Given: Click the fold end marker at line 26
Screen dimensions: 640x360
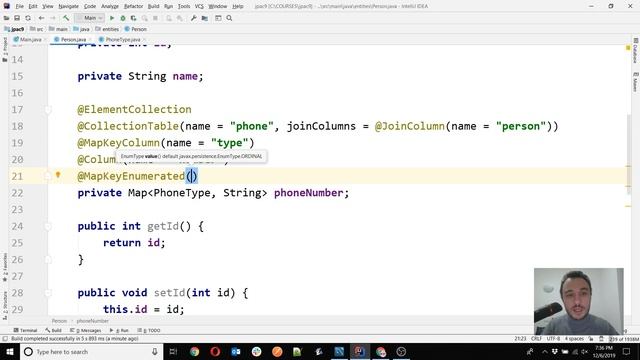Looking at the screenshot, I should click(x=48, y=260).
